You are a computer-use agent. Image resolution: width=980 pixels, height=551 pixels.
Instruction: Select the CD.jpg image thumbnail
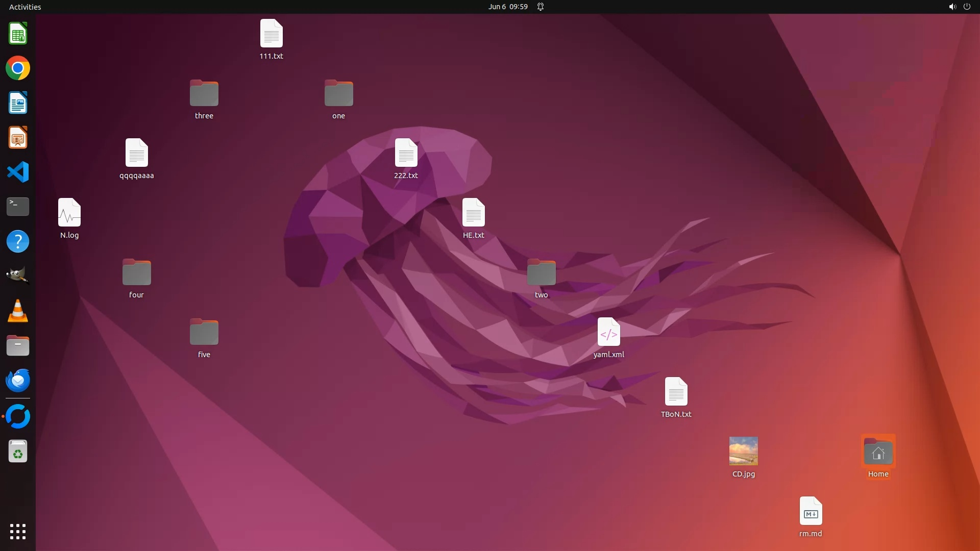click(743, 451)
